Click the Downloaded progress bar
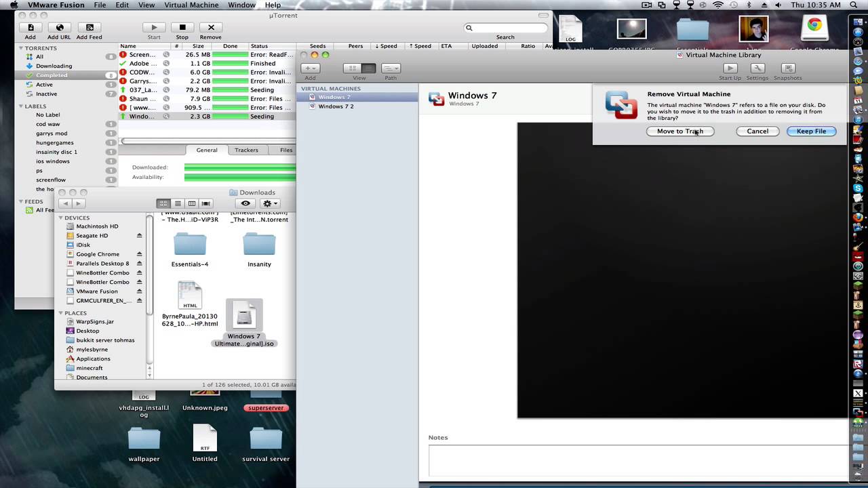This screenshot has width=868, height=488. (x=240, y=167)
